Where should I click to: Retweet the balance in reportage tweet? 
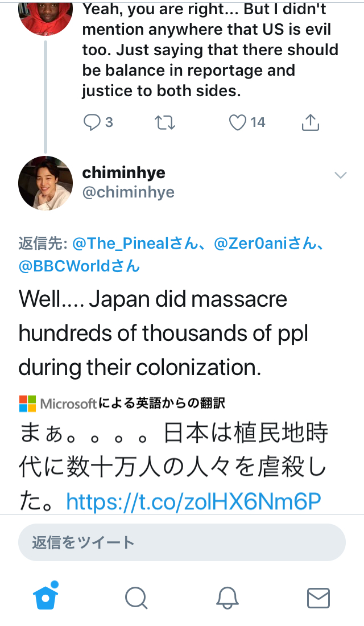(x=165, y=122)
